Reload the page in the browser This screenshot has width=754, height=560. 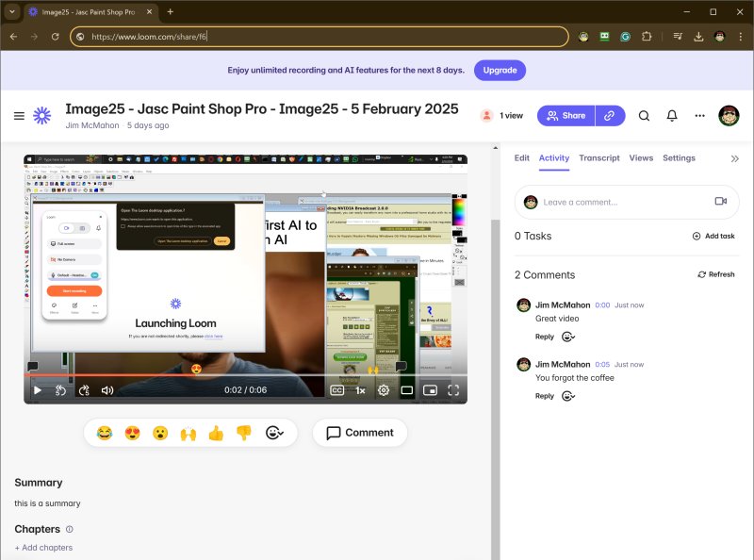pyautogui.click(x=56, y=37)
